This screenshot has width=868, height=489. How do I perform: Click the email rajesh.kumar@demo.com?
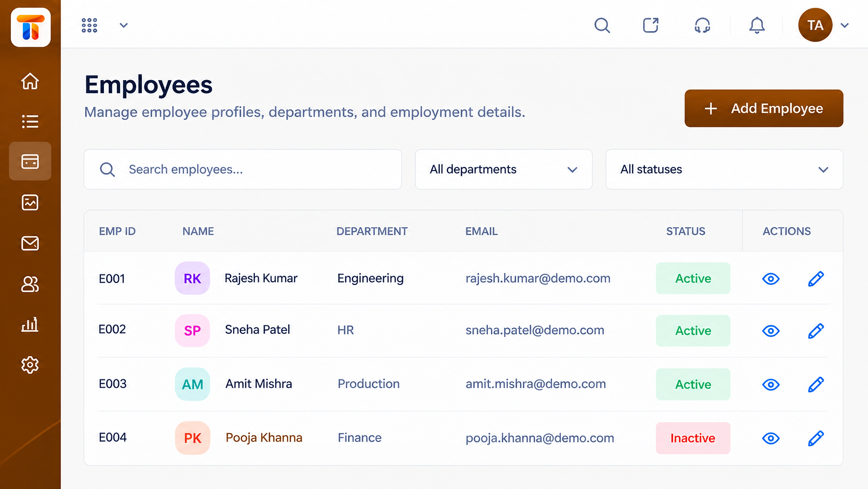pyautogui.click(x=538, y=279)
